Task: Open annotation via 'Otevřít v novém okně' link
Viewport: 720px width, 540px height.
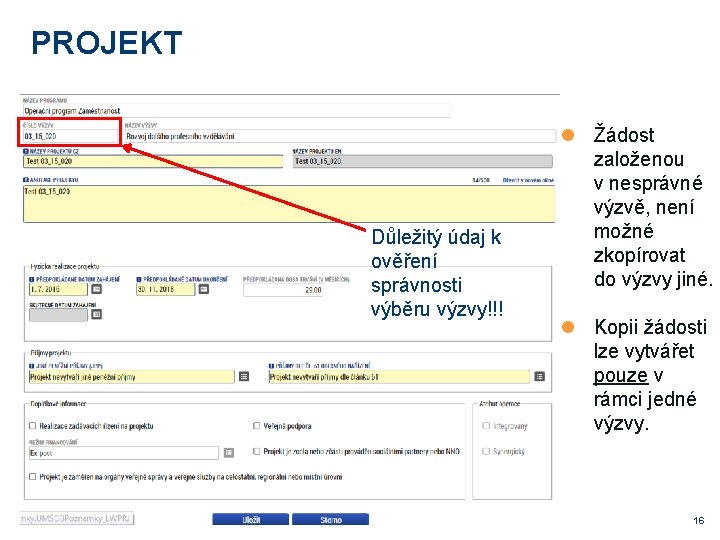Action: 528,180
